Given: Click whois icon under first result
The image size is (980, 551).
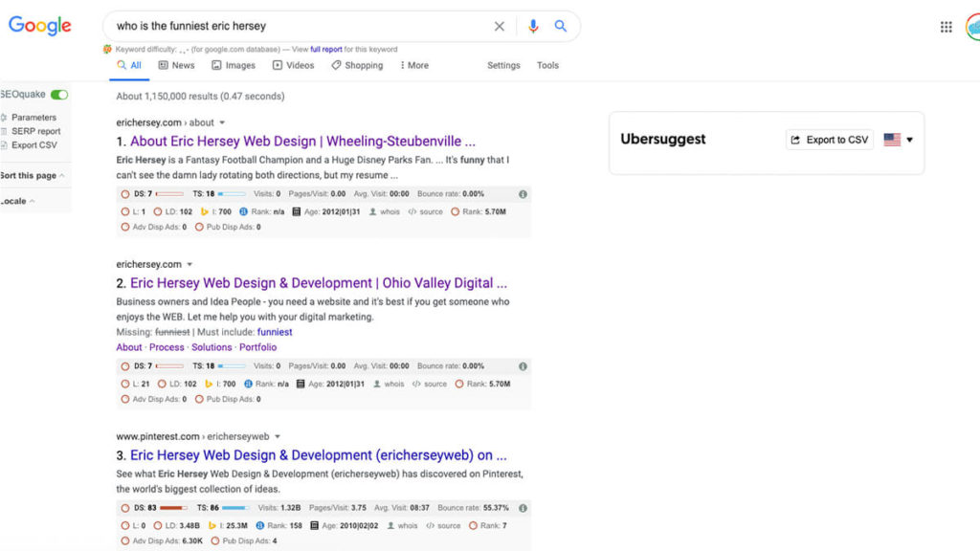Looking at the screenshot, I should point(385,211).
